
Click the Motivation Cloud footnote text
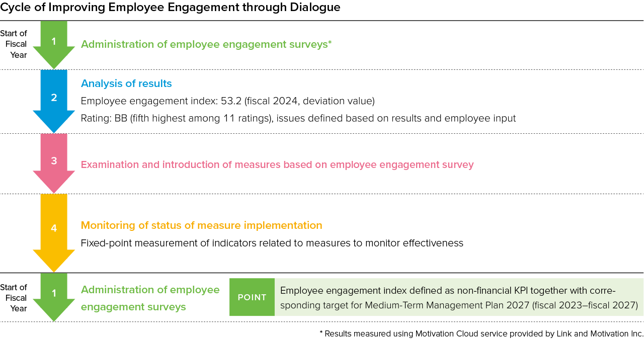pos(481,333)
